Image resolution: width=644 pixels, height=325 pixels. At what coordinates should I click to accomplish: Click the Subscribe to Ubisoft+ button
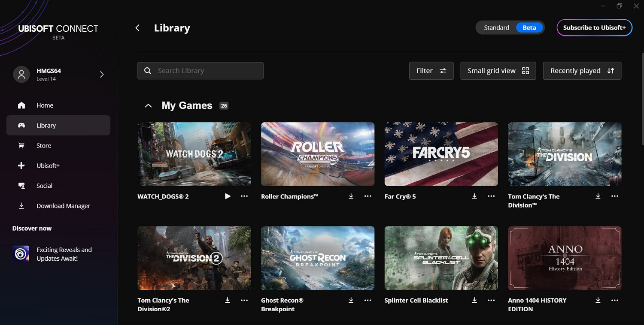pos(594,27)
